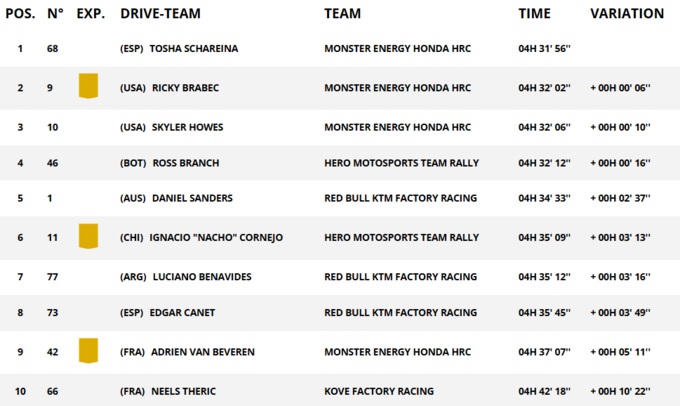Click the yellow badge beside Adrien Van Beveren
This screenshot has width=680, height=406.
(x=88, y=351)
